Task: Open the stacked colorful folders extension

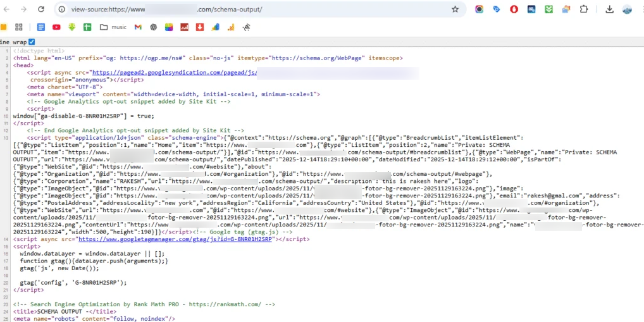Action: click(566, 9)
